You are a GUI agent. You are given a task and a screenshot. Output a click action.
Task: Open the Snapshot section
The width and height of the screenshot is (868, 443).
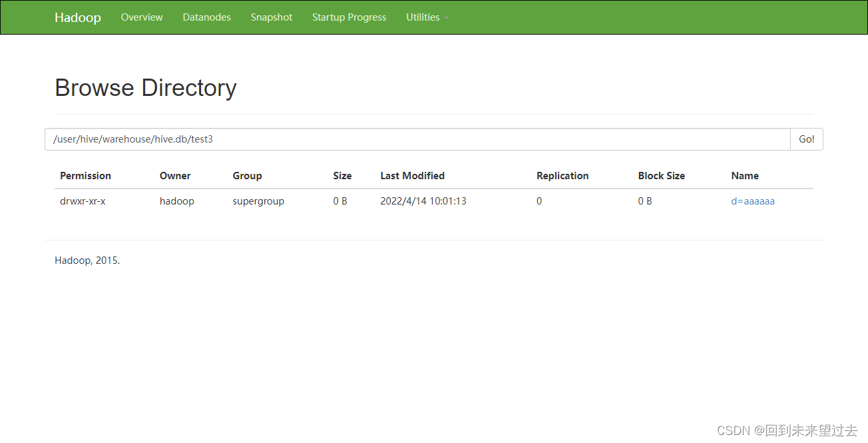271,17
